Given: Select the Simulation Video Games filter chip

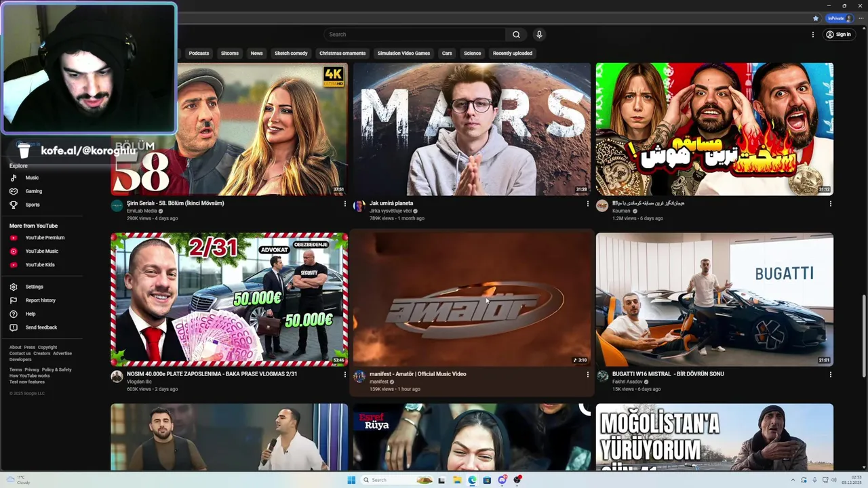Looking at the screenshot, I should click(x=403, y=53).
